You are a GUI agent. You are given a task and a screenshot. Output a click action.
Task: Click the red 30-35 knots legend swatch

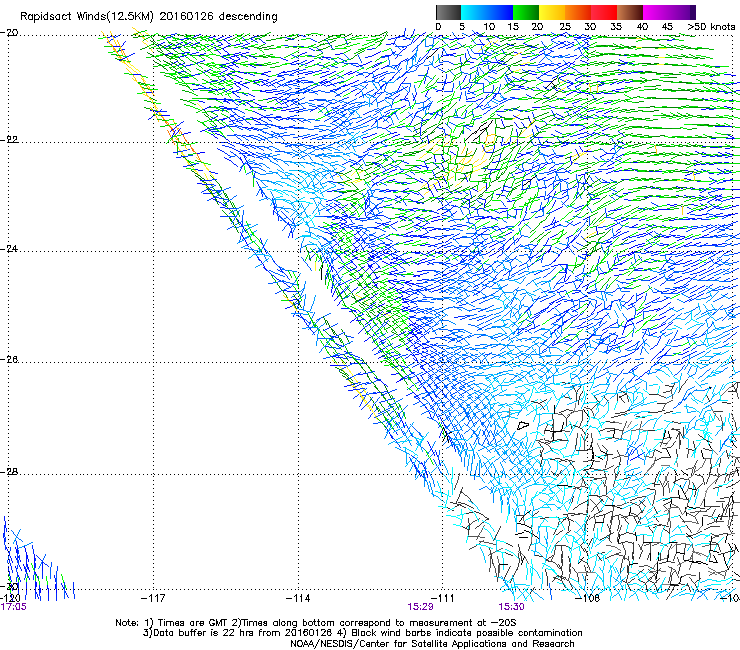click(x=604, y=12)
